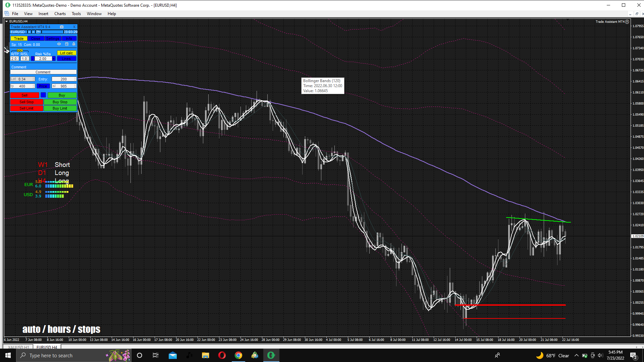Click the calendar icon in Trade Assistant panel
Viewport: 644px width, 362px height.
[x=66, y=44]
